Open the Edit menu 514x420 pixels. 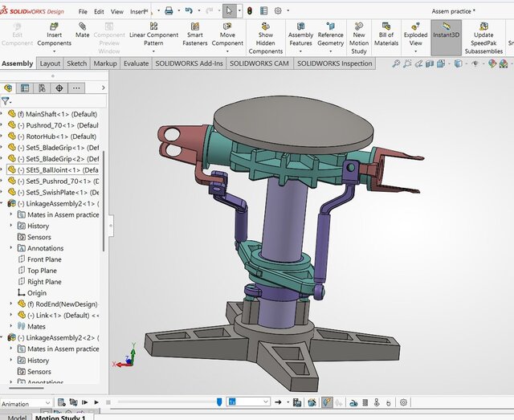(x=99, y=11)
